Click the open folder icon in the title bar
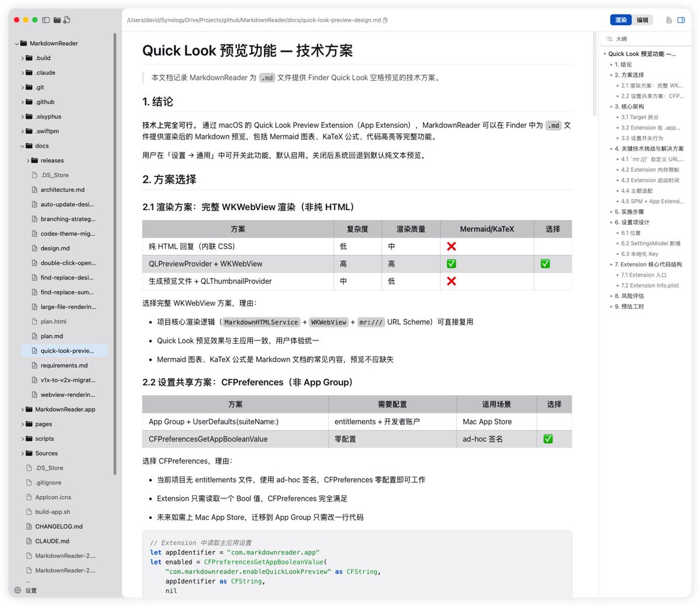Screen dimensions: 700x606 pos(57,20)
